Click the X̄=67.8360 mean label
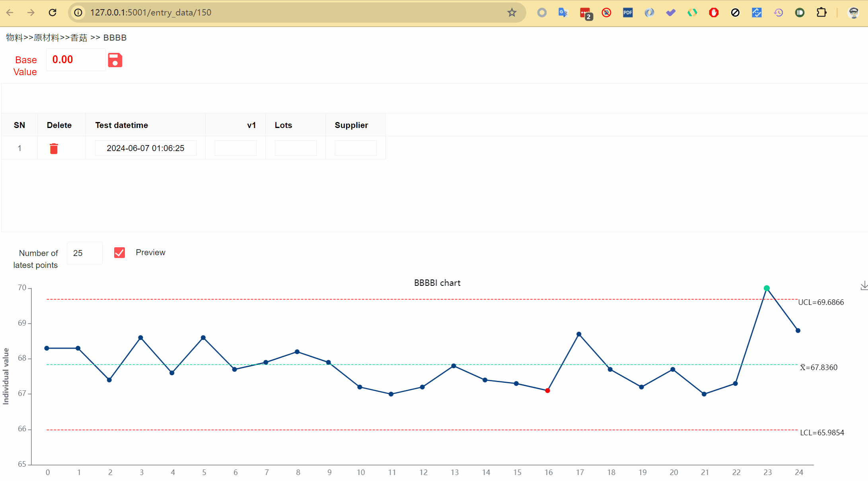 point(819,368)
